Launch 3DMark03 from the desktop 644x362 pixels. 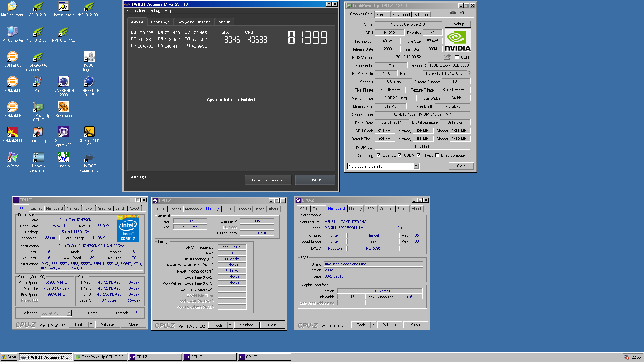pyautogui.click(x=13, y=59)
